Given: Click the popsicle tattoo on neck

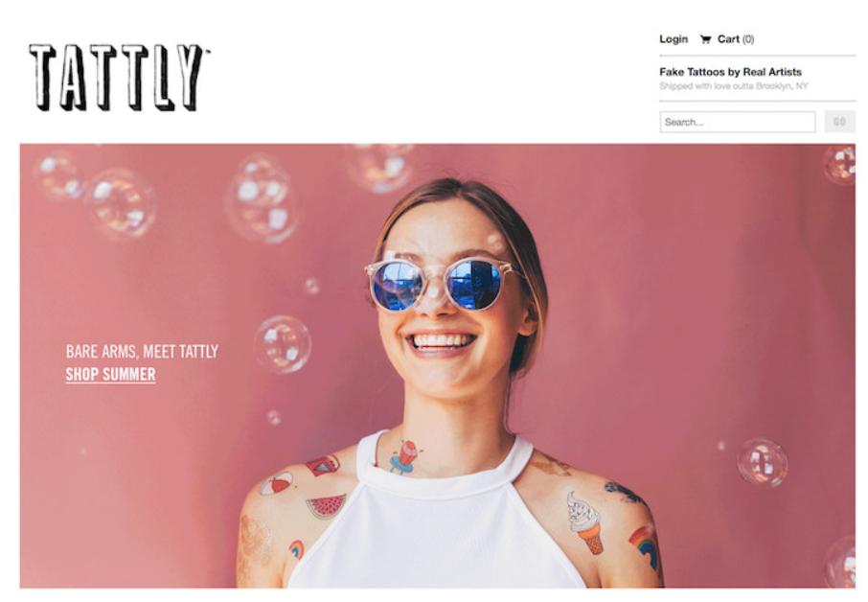Looking at the screenshot, I should 404,457.
